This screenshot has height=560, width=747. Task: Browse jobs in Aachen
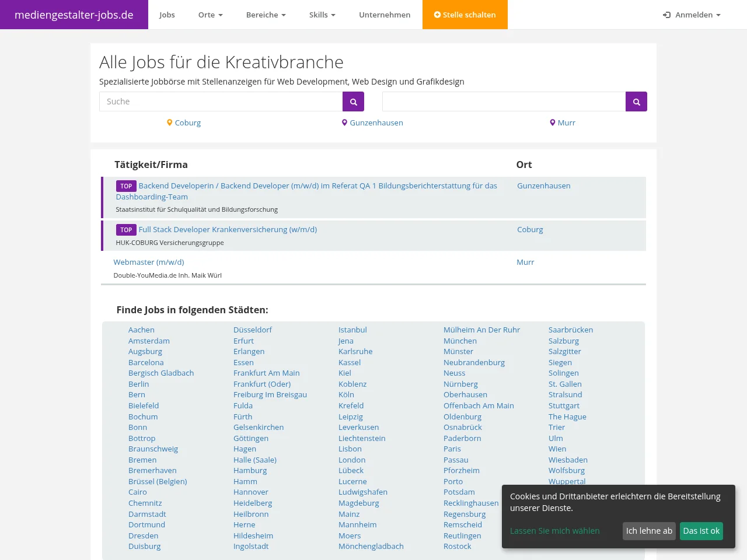tap(141, 330)
